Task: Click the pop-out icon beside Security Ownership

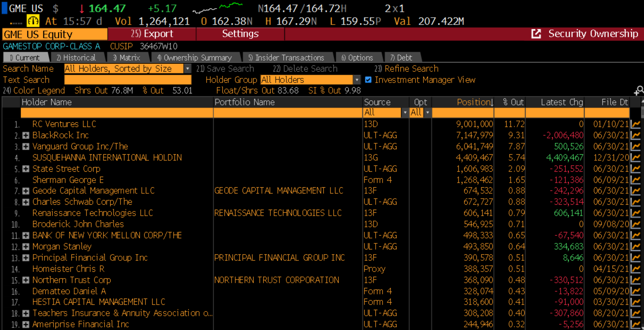Action: (x=536, y=34)
